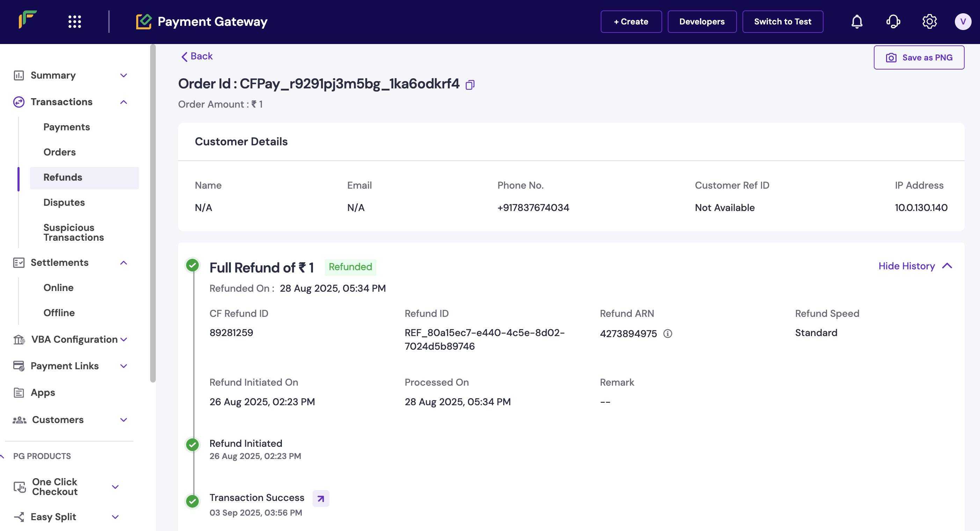Click the Back link
Viewport: 980px width, 531px height.
pyautogui.click(x=197, y=56)
